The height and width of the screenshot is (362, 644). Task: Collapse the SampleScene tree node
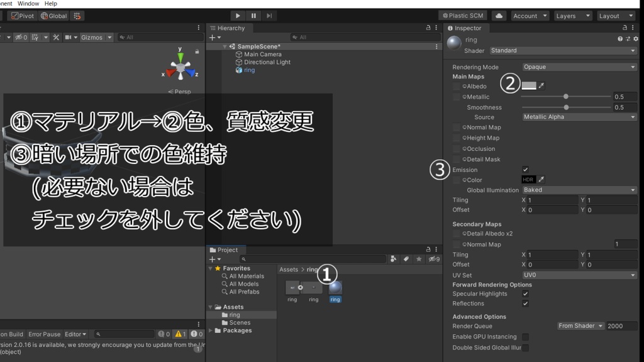click(225, 47)
